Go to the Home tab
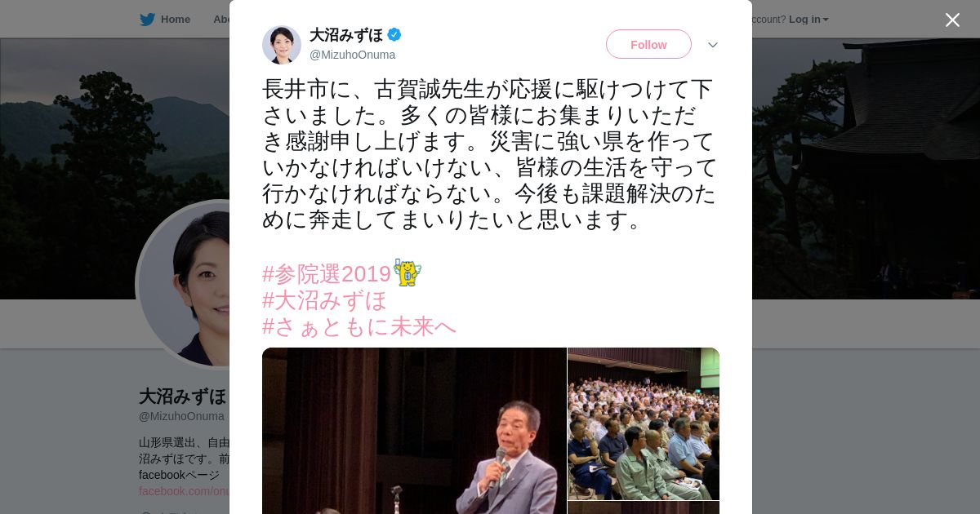 click(166, 20)
